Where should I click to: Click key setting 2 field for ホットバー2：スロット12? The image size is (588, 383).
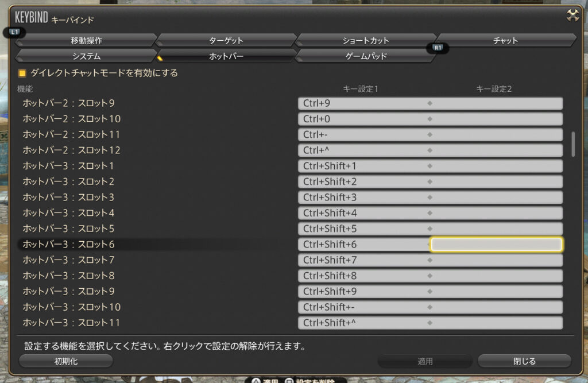click(497, 150)
